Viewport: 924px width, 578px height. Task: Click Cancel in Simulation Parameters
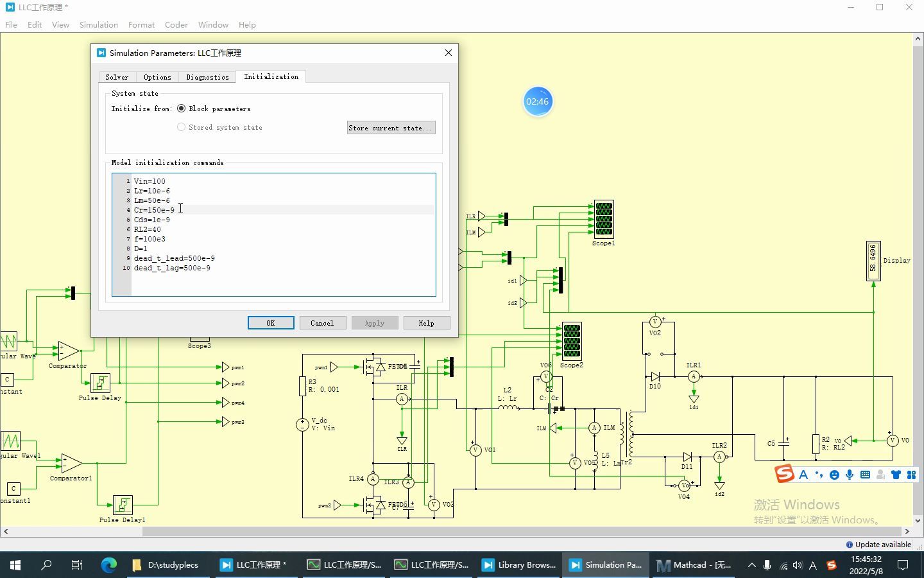(x=322, y=323)
